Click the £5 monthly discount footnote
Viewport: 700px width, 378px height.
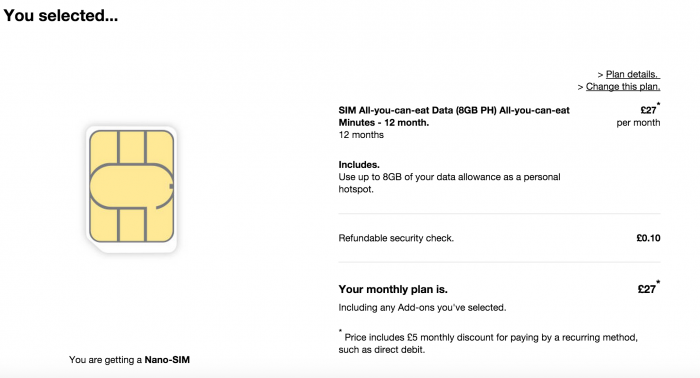click(488, 343)
